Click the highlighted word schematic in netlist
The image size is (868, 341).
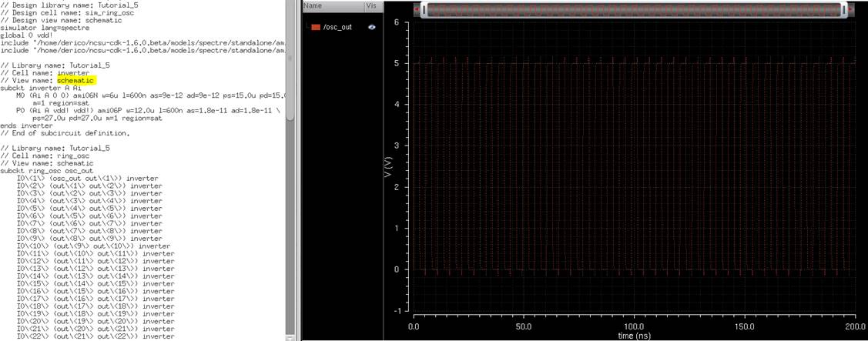[75, 80]
